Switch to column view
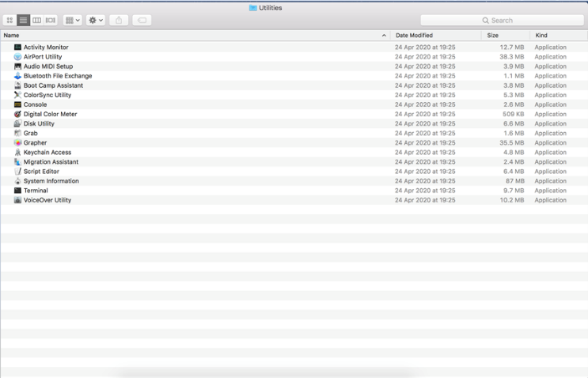Screen dimensions: 588x378 click(x=36, y=21)
